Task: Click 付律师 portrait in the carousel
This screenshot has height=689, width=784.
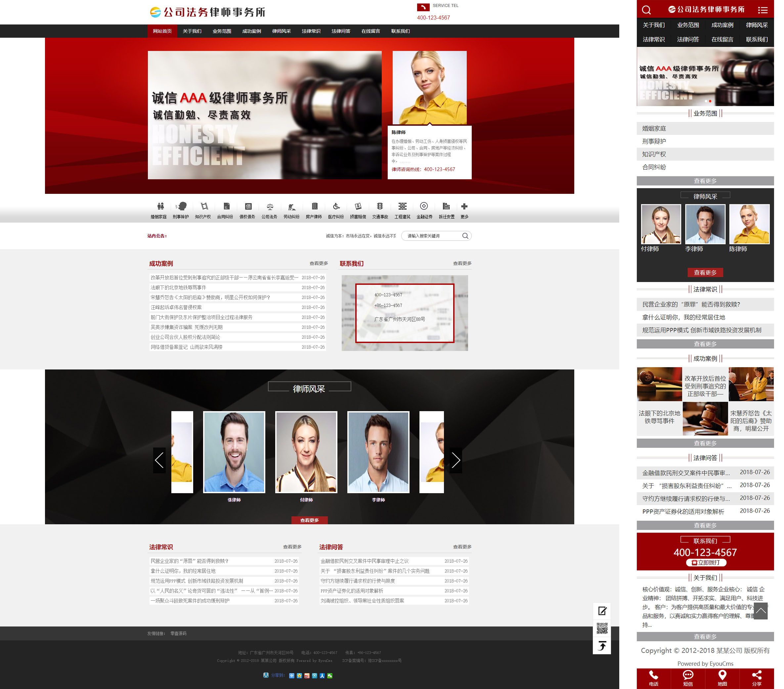Action: tap(306, 452)
